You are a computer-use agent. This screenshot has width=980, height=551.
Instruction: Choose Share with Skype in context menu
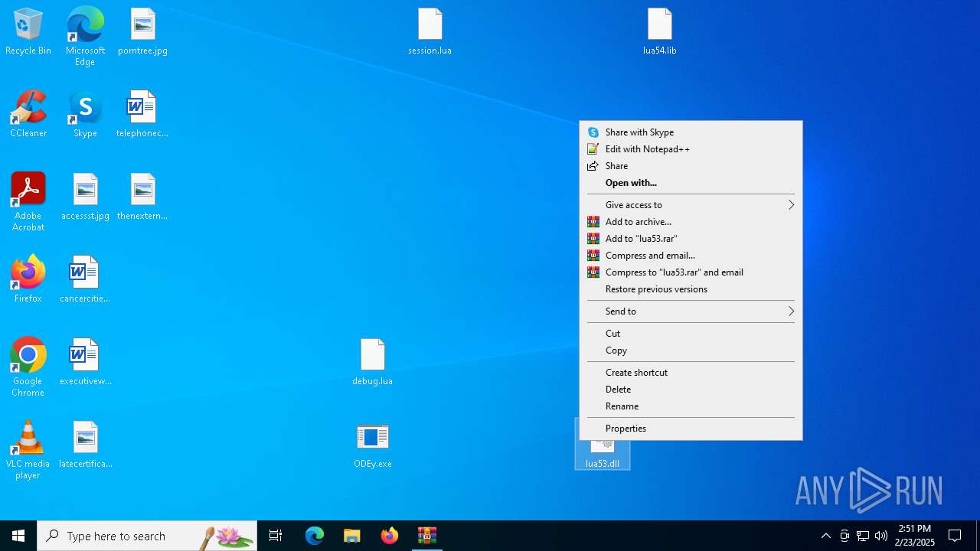coord(691,132)
